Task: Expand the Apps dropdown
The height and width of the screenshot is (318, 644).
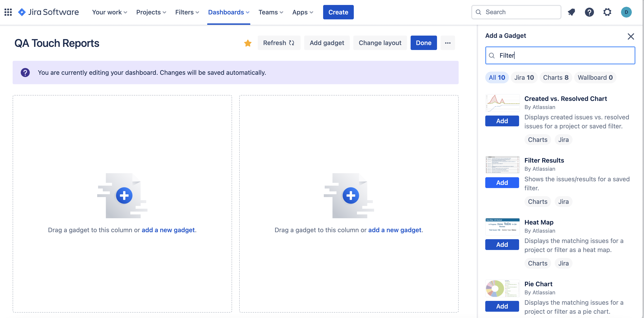Action: tap(303, 12)
